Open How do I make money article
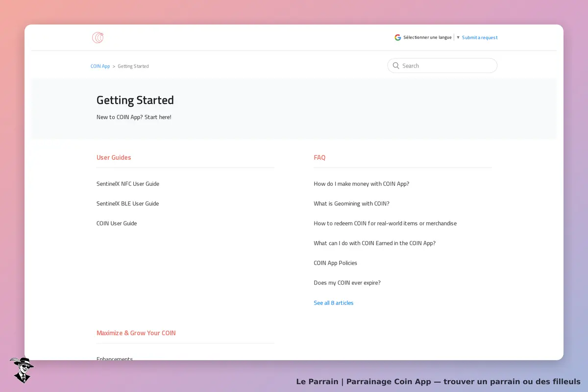 tap(362, 184)
